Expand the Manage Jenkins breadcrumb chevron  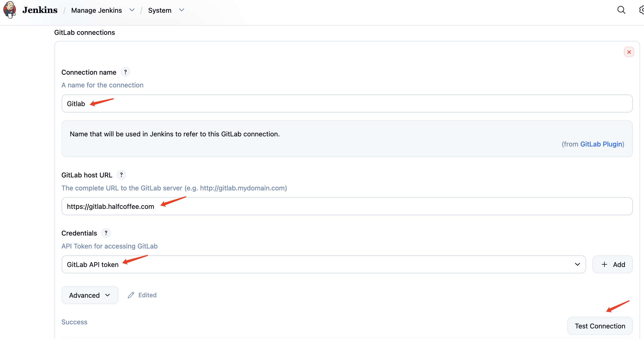[x=132, y=10]
